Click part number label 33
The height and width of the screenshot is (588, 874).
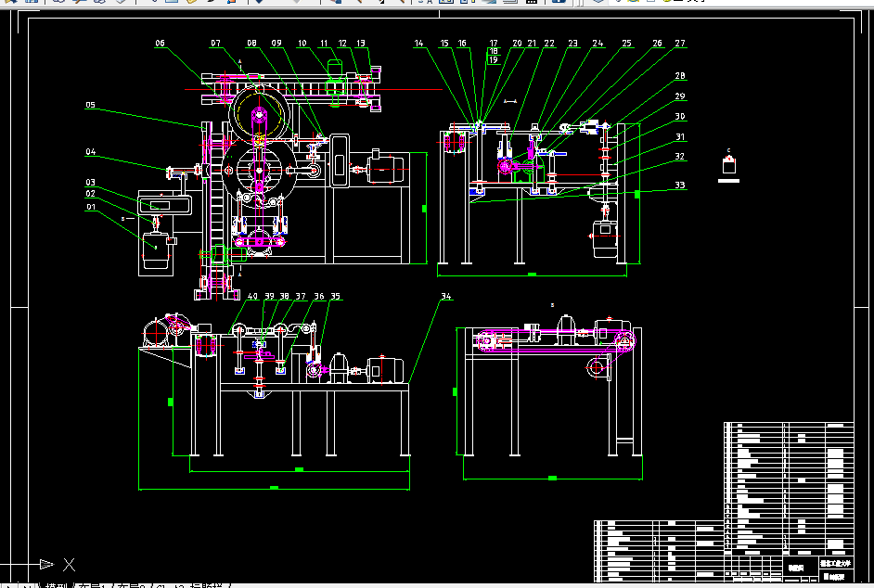coord(680,185)
